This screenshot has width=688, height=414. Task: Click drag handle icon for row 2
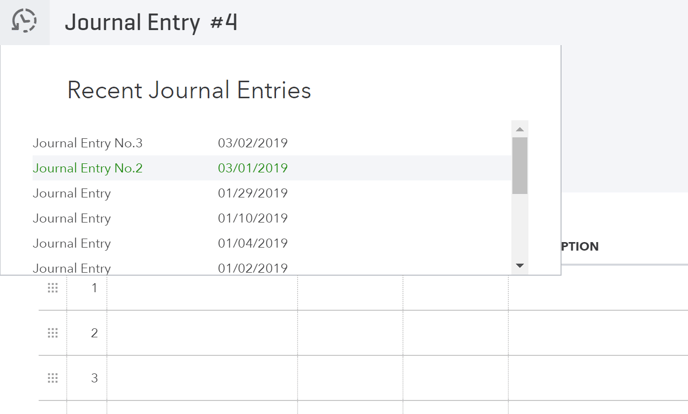pyautogui.click(x=53, y=333)
